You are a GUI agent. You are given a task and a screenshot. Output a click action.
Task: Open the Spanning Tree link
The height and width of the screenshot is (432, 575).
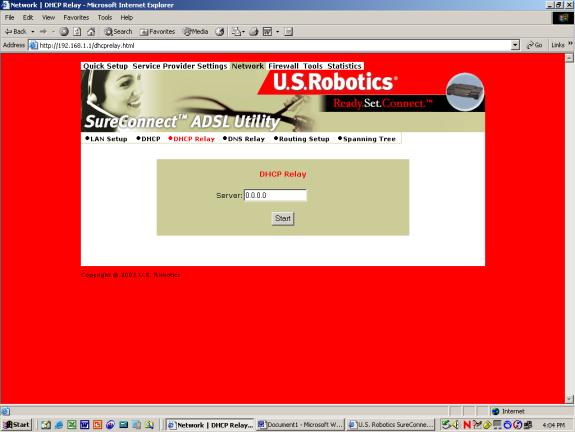pos(367,139)
